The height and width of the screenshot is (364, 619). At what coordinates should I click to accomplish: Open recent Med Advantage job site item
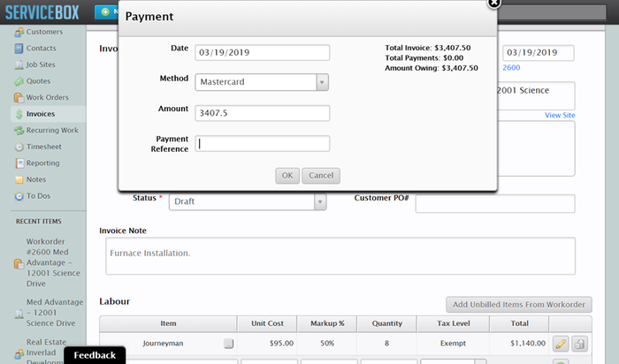55,313
